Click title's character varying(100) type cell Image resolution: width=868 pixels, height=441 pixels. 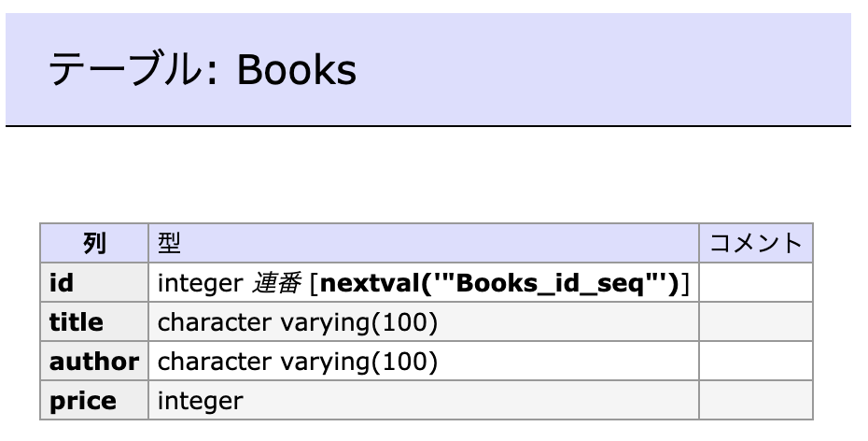[424, 322]
